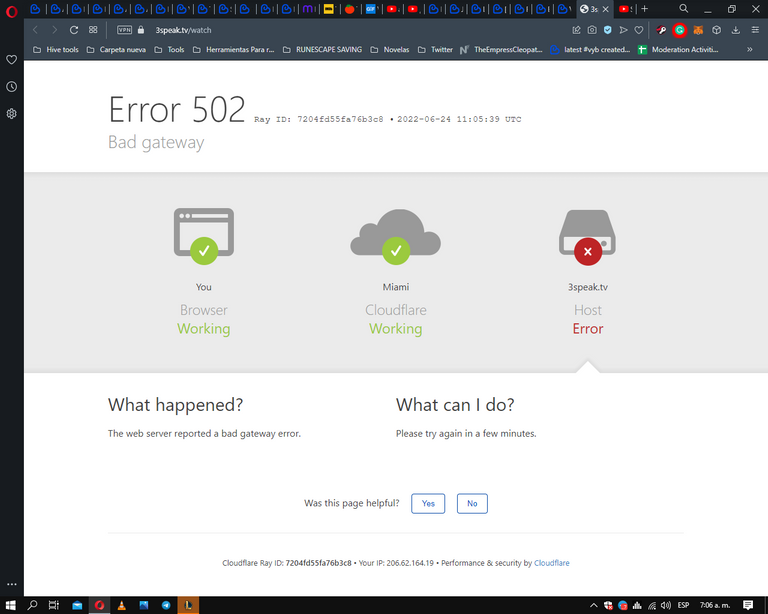Open the share page icon in address bar
This screenshot has height=614, width=768.
click(x=576, y=30)
